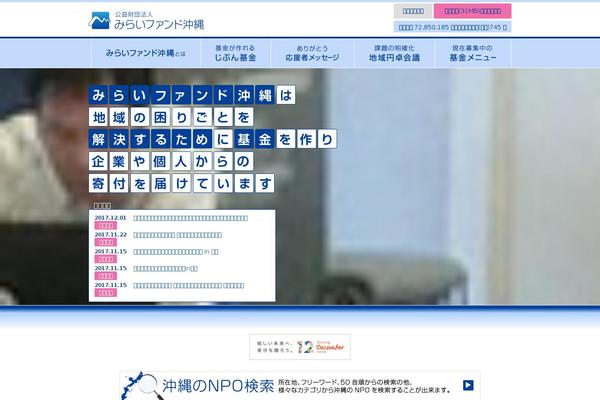Image resolution: width=600 pixels, height=400 pixels.
Task: Click the blue play arrow on NPO search banner
Action: [x=468, y=385]
